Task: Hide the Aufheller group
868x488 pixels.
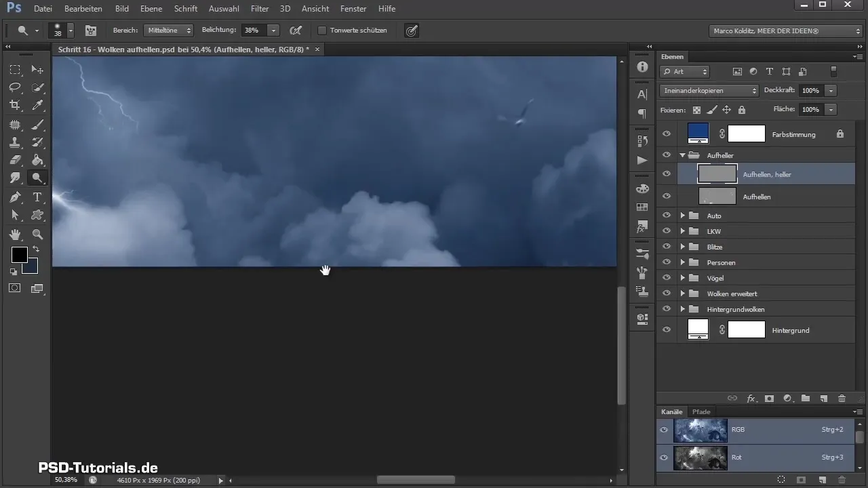Action: coord(667,155)
